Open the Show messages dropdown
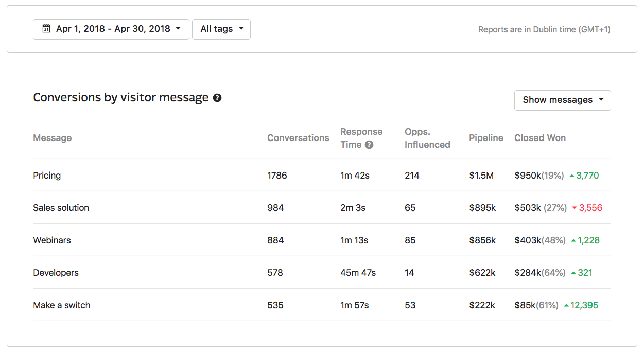Screen dimensions: 644x351 [x=562, y=100]
